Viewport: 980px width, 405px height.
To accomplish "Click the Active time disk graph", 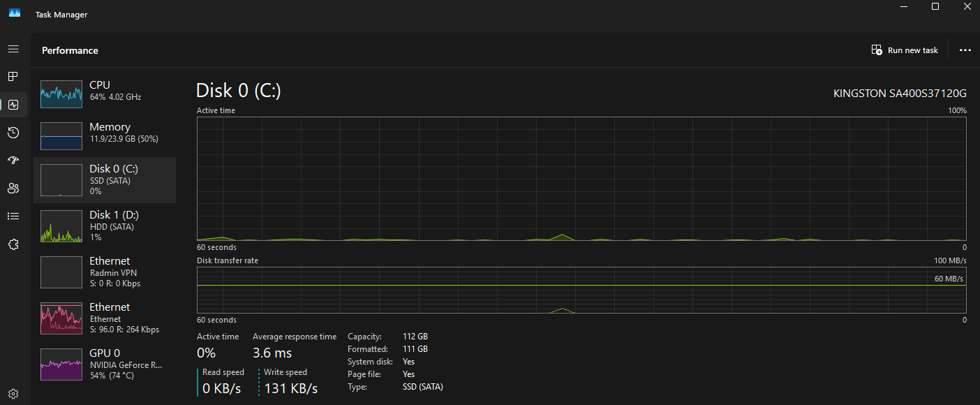I will click(581, 179).
